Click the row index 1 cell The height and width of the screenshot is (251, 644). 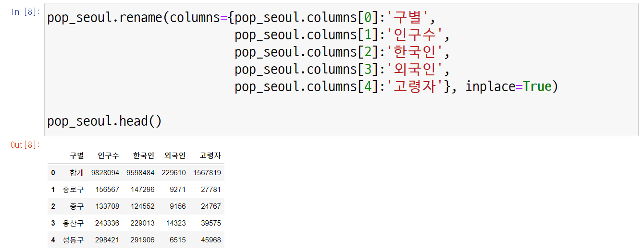pyautogui.click(x=53, y=190)
